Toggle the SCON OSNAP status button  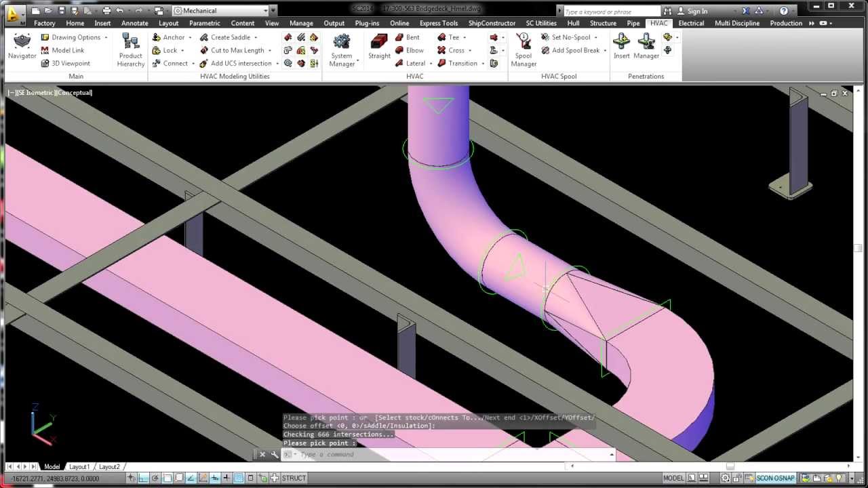775,478
